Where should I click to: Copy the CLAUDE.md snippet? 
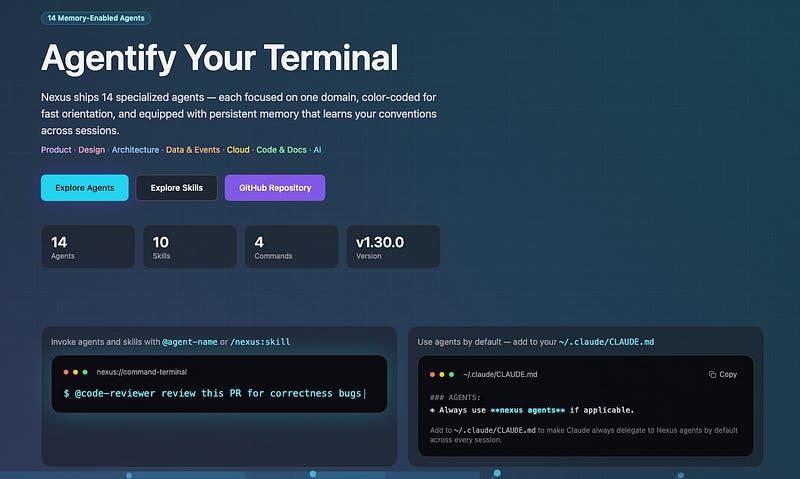722,374
